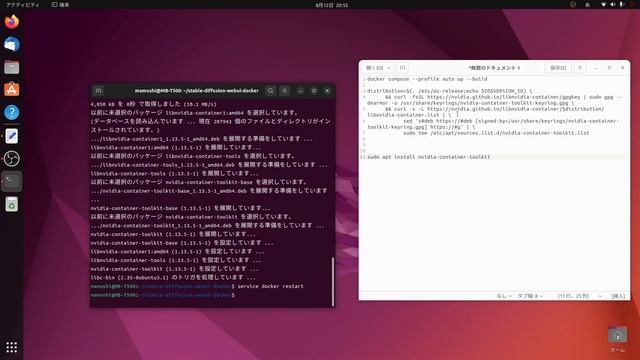
Task: Open アクティビティ Activities overview
Action: [x=23, y=4]
